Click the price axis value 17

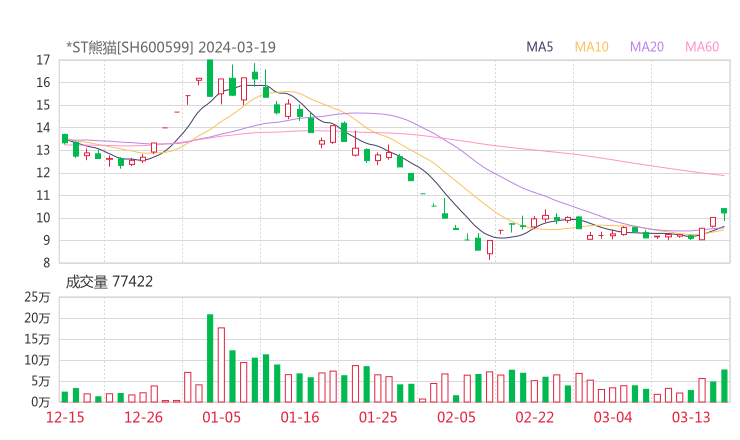click(x=43, y=60)
